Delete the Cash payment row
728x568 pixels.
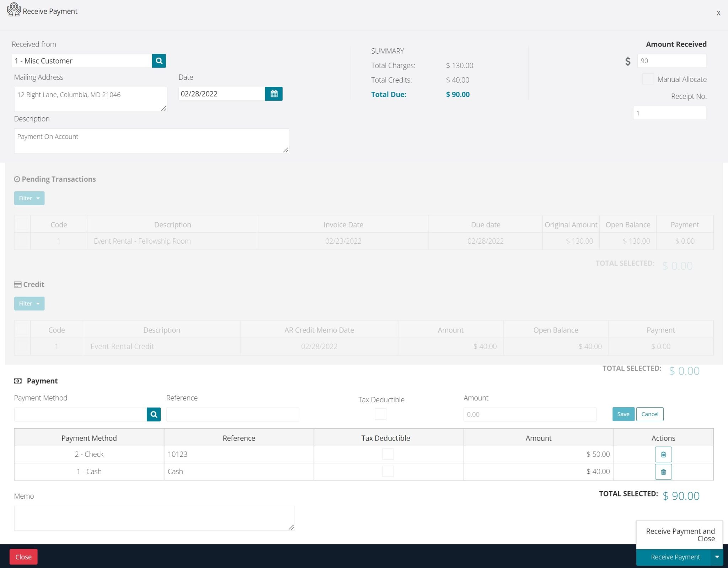pyautogui.click(x=663, y=472)
